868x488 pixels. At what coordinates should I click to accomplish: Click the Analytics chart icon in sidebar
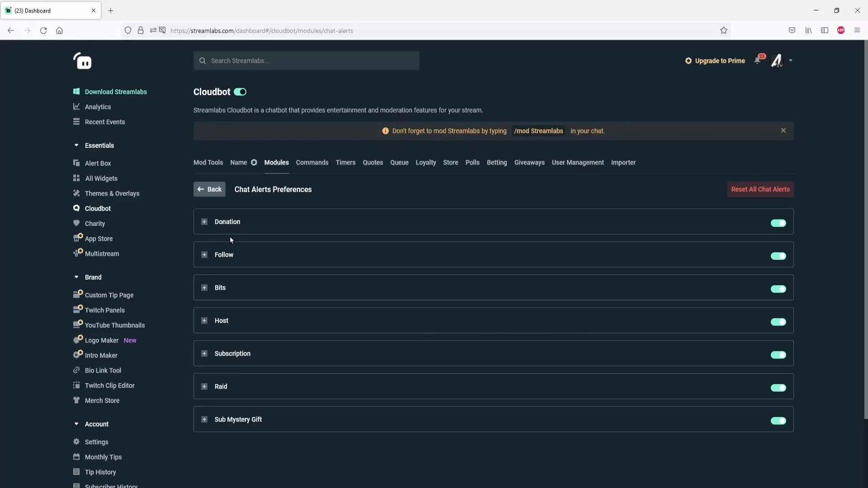click(x=76, y=107)
